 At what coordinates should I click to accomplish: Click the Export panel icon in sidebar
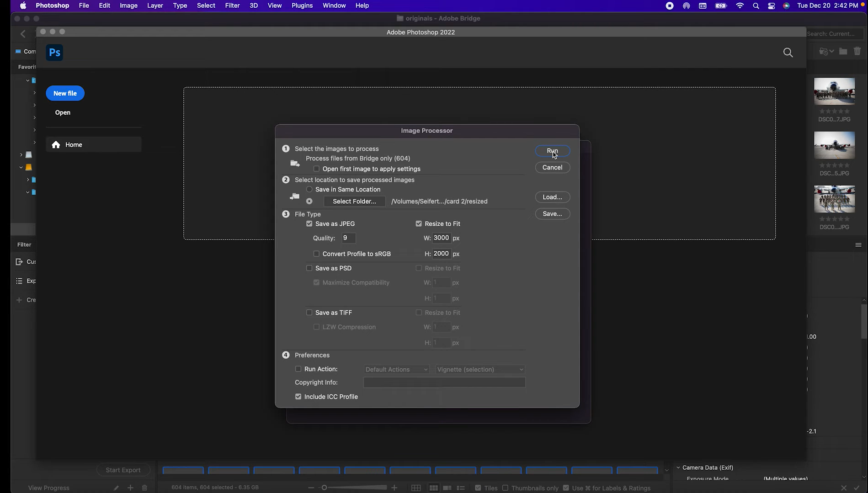(x=19, y=281)
